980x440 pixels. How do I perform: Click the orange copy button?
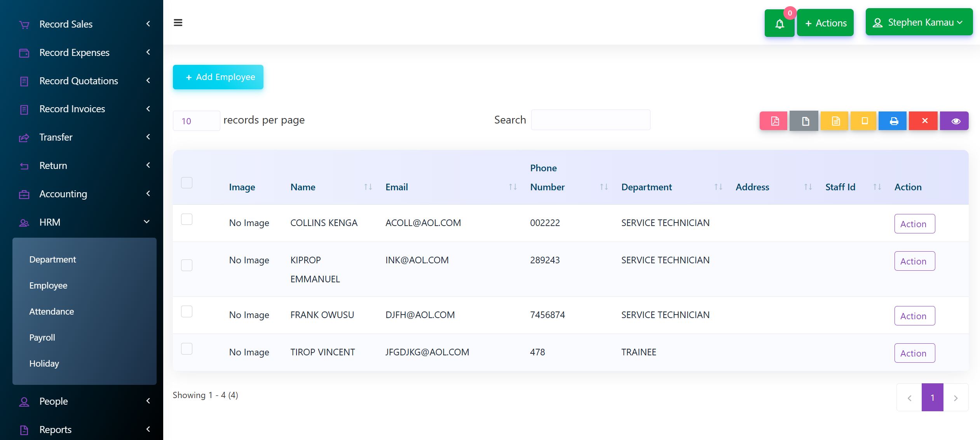tap(863, 121)
